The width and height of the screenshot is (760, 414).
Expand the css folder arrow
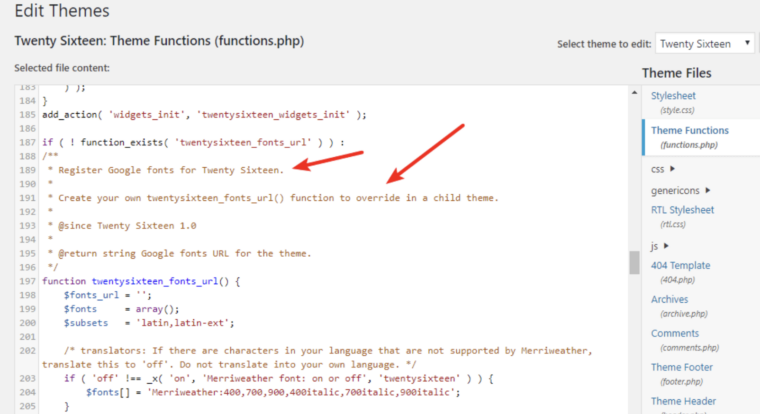pos(673,169)
